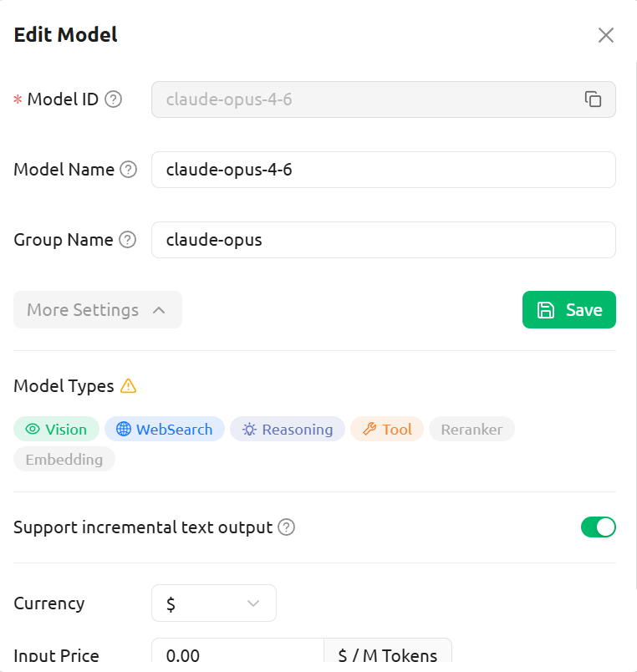Click the Model Name input field
This screenshot has width=637, height=672.
point(383,170)
